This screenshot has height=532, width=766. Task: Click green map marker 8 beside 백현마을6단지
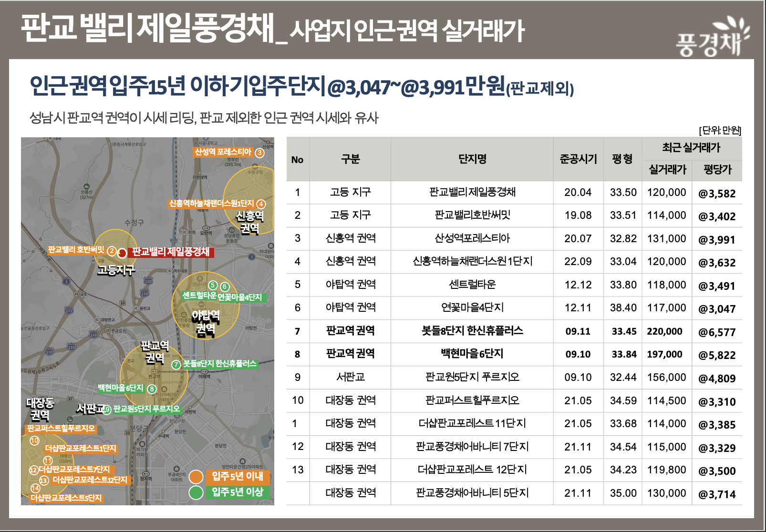point(152,389)
